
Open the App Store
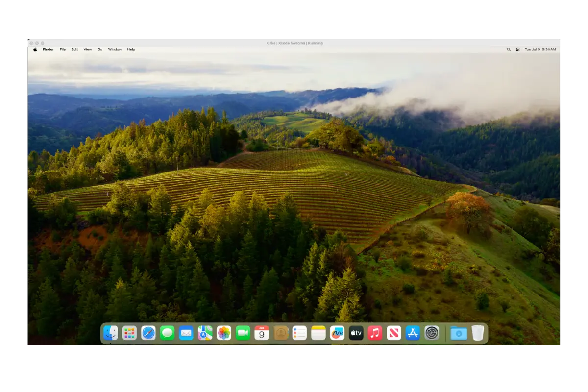pyautogui.click(x=413, y=333)
